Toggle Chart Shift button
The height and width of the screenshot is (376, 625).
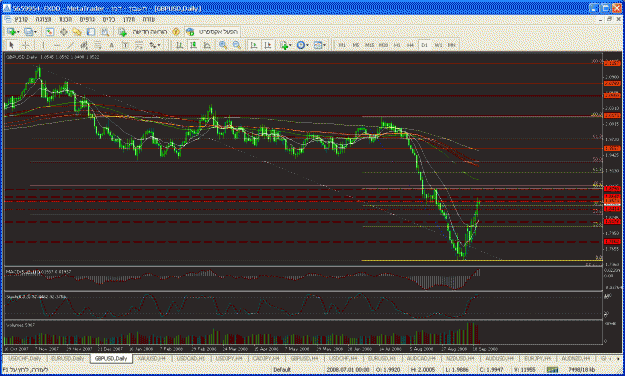pos(267,45)
